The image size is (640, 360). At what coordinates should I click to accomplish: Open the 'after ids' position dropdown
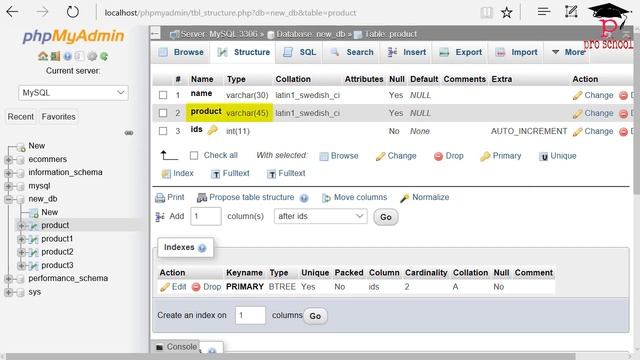320,216
